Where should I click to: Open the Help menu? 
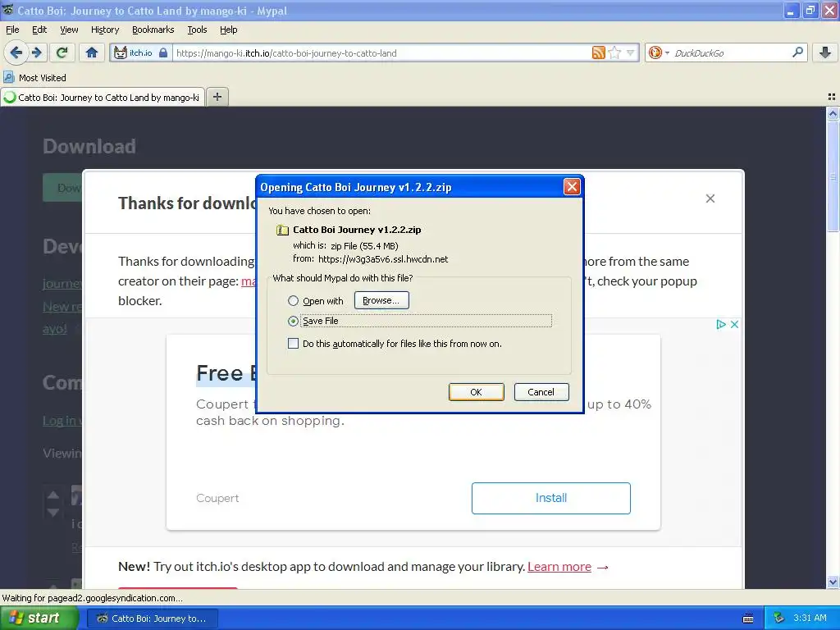click(228, 30)
